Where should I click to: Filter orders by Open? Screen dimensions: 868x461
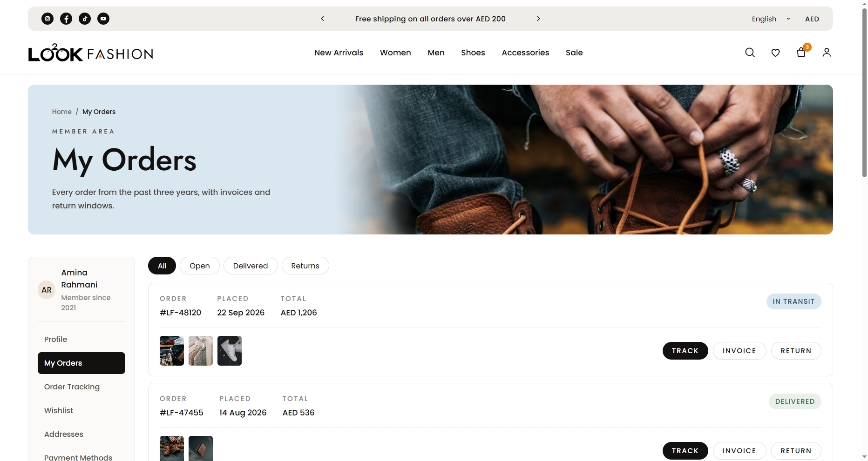pyautogui.click(x=200, y=266)
